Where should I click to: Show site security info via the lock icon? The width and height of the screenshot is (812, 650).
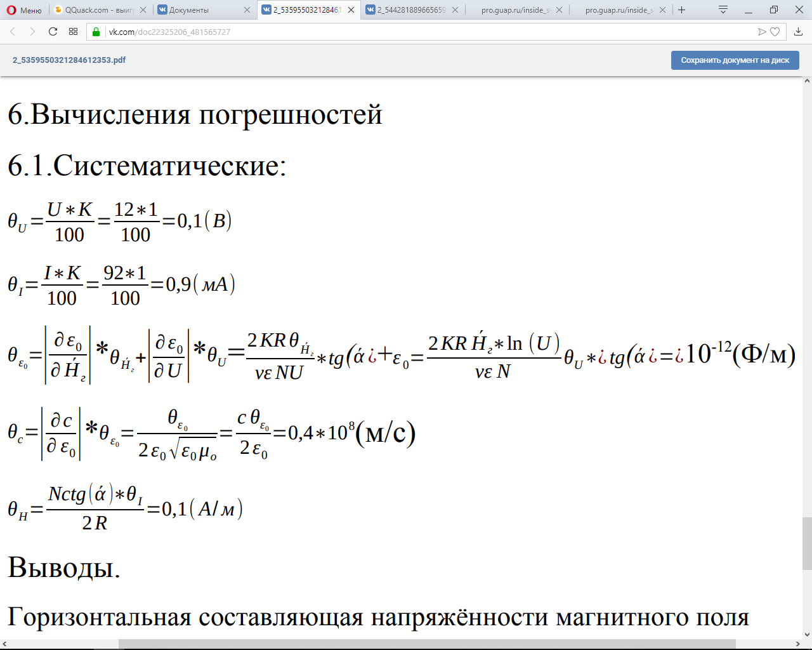point(96,32)
